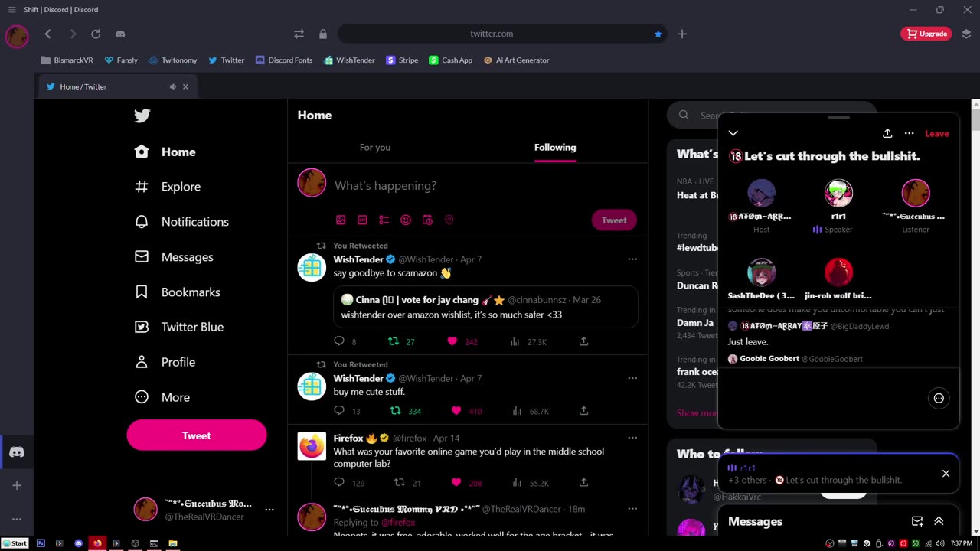Reply to the Firefox tweet
This screenshot has height=551, width=980.
pos(339,482)
